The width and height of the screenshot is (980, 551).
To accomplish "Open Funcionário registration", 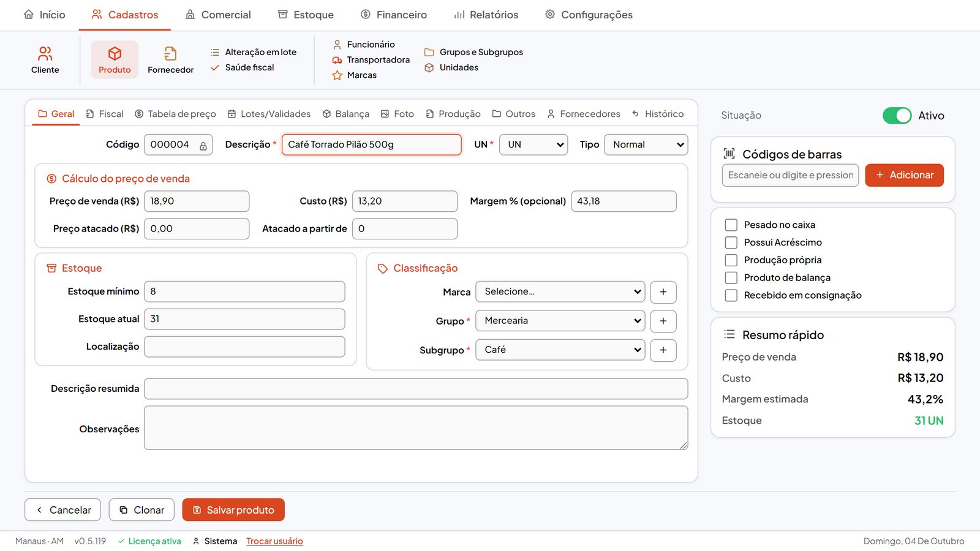I will pyautogui.click(x=364, y=44).
